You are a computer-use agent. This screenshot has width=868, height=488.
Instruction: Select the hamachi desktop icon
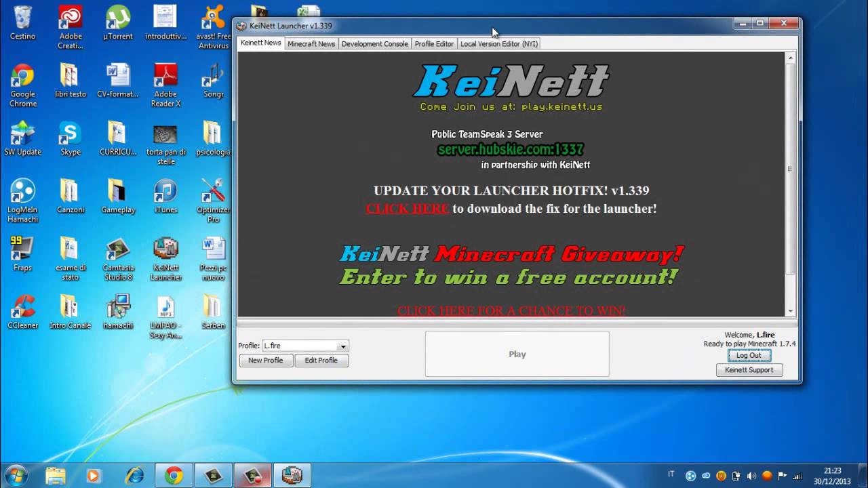pyautogui.click(x=118, y=311)
